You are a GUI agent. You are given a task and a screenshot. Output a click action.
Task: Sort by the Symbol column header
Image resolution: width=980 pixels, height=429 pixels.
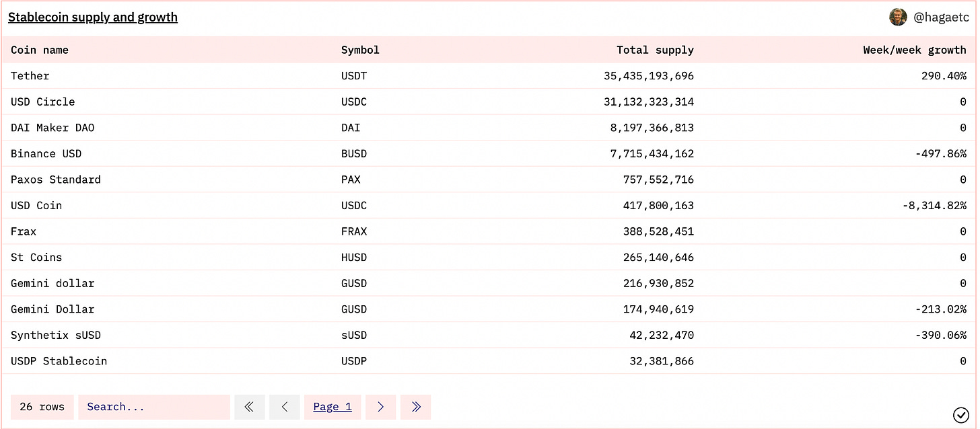tap(360, 50)
